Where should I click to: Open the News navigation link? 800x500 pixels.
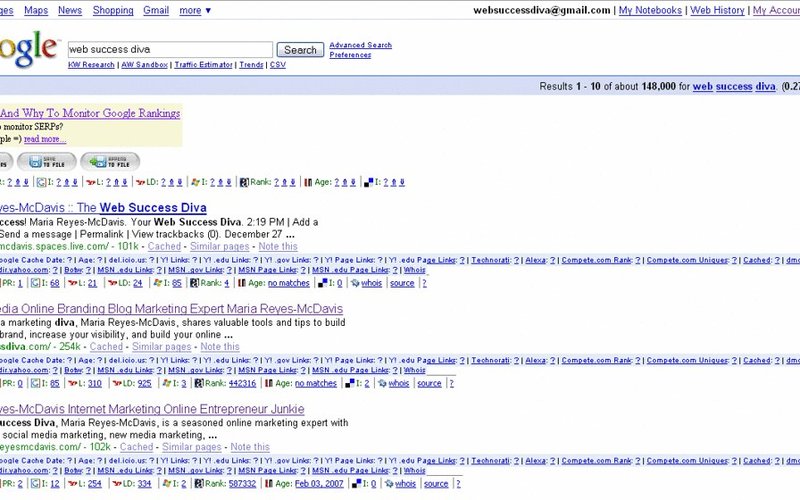[70, 10]
